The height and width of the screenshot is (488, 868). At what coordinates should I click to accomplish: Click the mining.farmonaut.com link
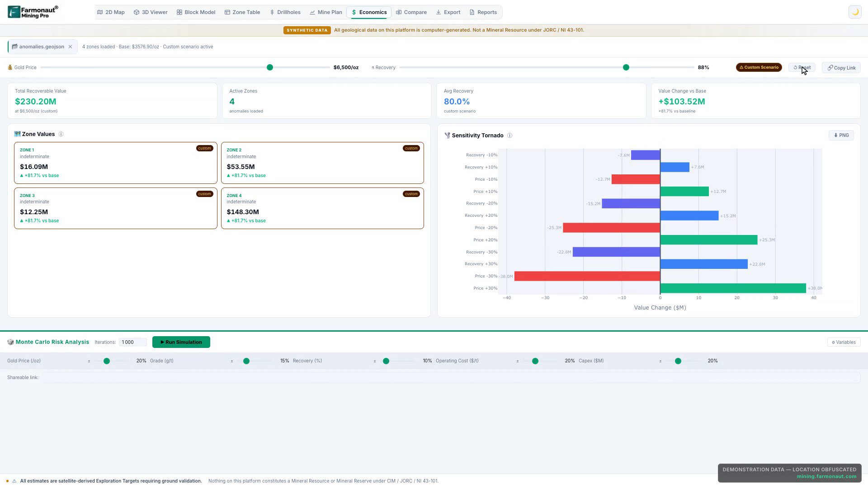(826, 476)
